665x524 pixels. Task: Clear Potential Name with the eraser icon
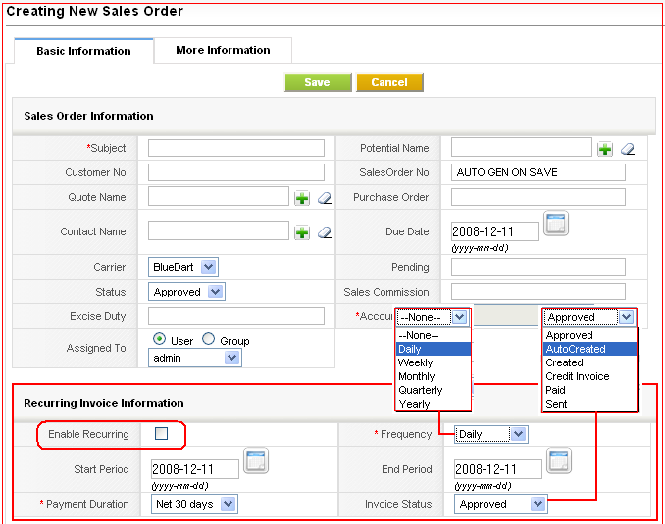tap(628, 149)
